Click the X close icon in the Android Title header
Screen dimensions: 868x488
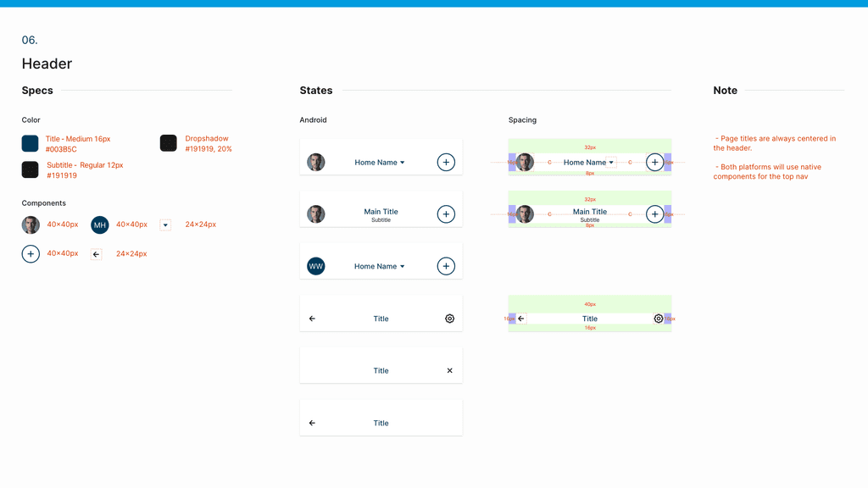(449, 371)
